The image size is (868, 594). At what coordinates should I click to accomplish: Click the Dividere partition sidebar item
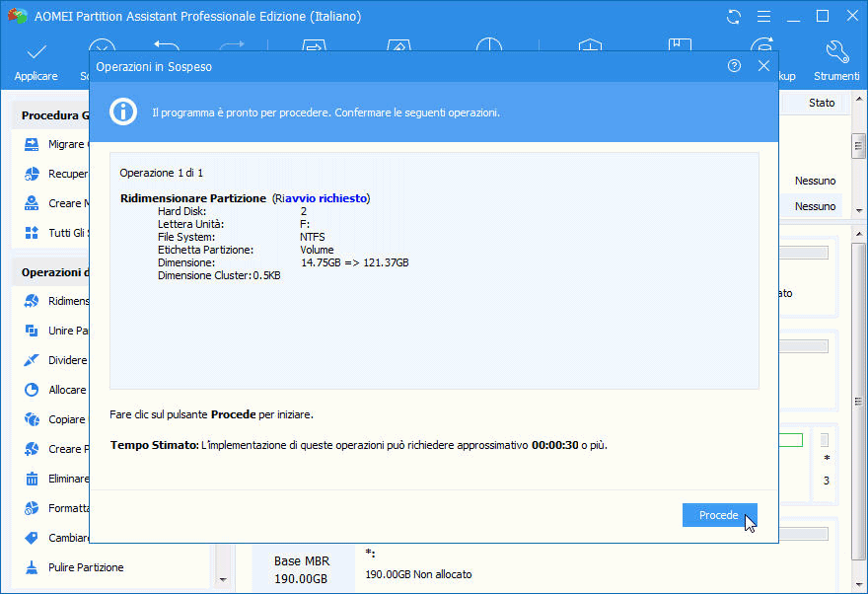(55, 360)
